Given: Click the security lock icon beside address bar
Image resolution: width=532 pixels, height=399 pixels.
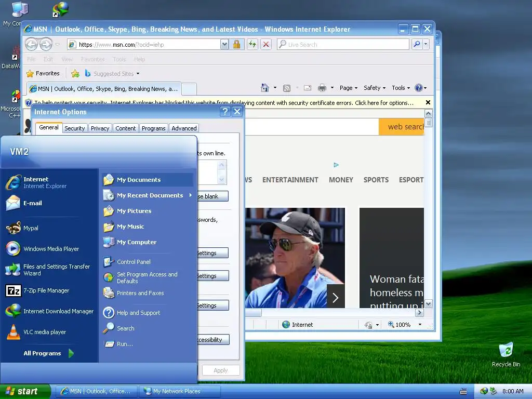Looking at the screenshot, I should tap(236, 45).
